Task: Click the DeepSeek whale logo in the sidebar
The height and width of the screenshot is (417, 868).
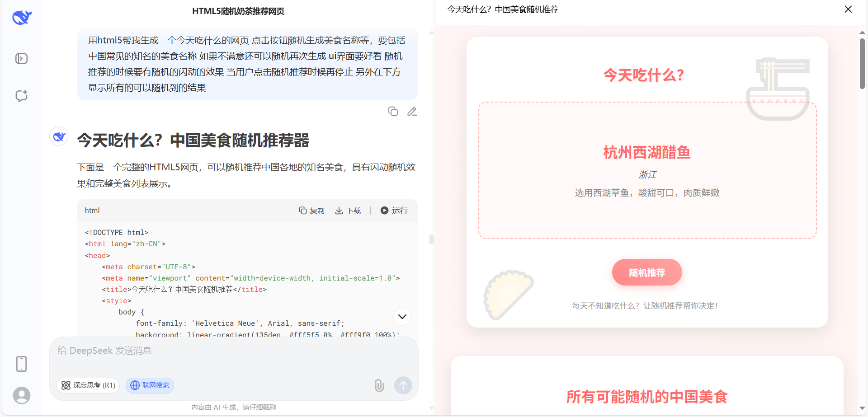Action: [22, 18]
